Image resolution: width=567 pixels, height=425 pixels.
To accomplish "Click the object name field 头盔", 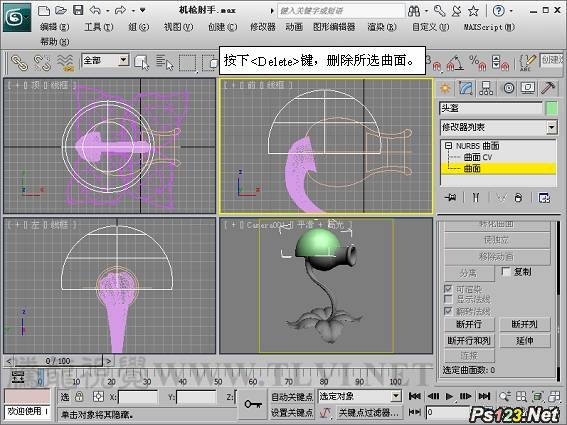I will click(491, 109).
